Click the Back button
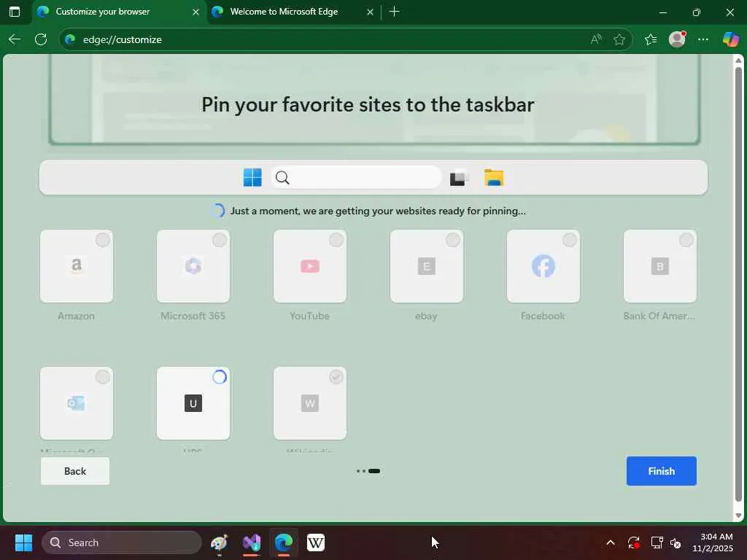This screenshot has width=747, height=560. (x=75, y=471)
